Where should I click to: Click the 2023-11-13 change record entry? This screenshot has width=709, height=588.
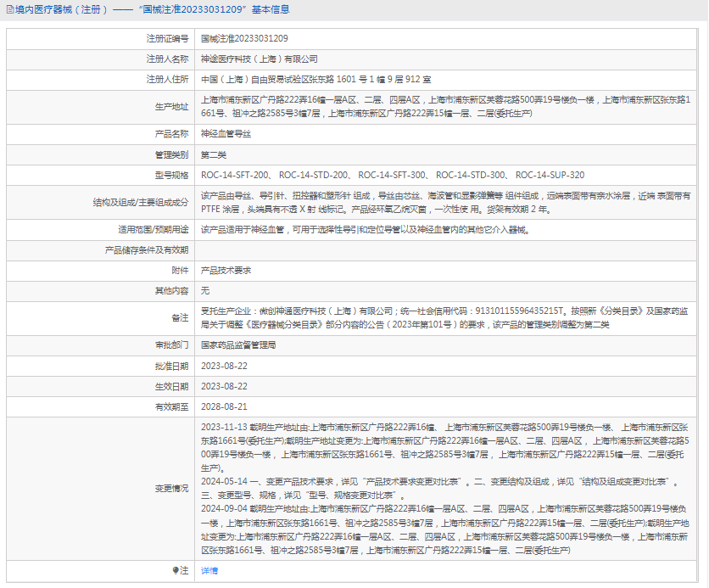coord(445,447)
